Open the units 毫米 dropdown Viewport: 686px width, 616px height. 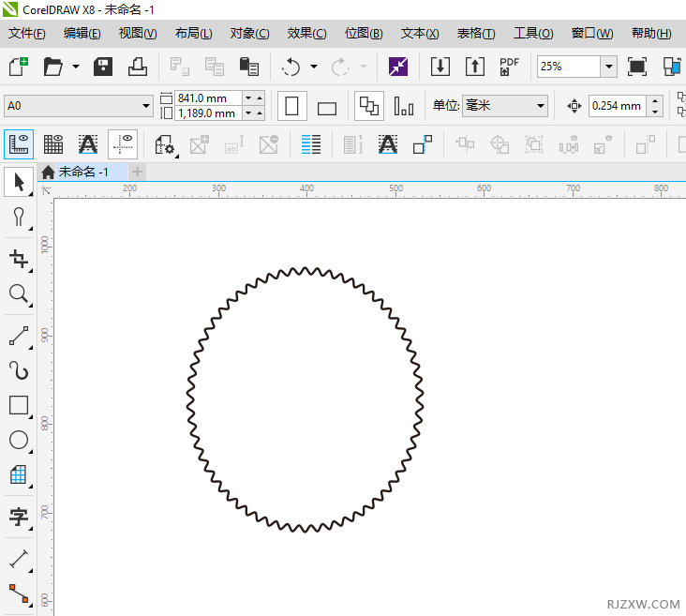coord(541,106)
